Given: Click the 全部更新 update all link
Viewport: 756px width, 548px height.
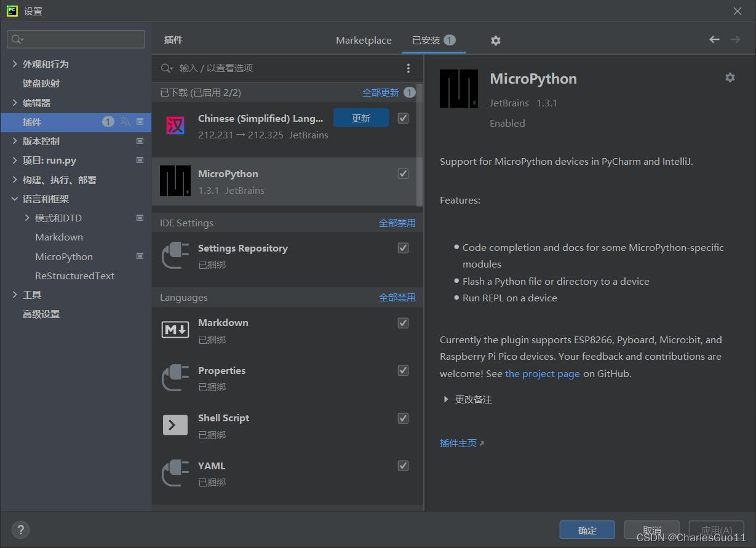Looking at the screenshot, I should [381, 92].
